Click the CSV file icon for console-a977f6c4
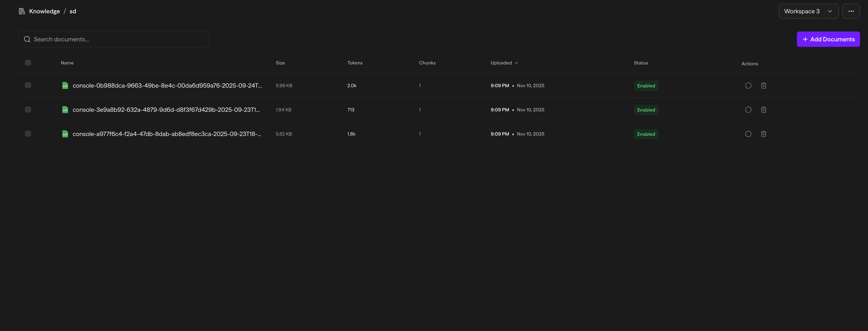 65,134
